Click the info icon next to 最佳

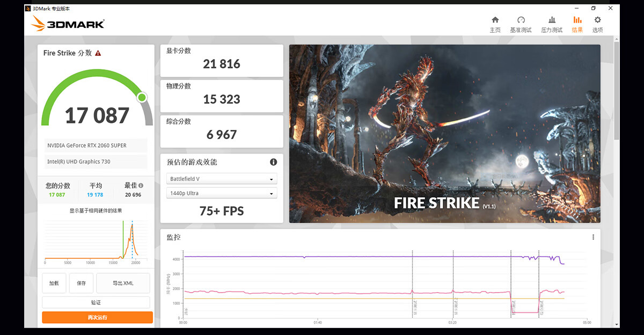coord(141,186)
